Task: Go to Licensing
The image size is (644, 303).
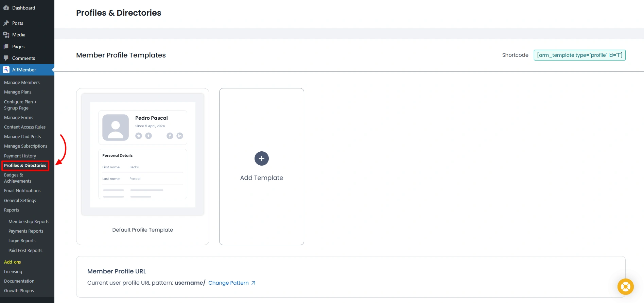Action: point(13,271)
